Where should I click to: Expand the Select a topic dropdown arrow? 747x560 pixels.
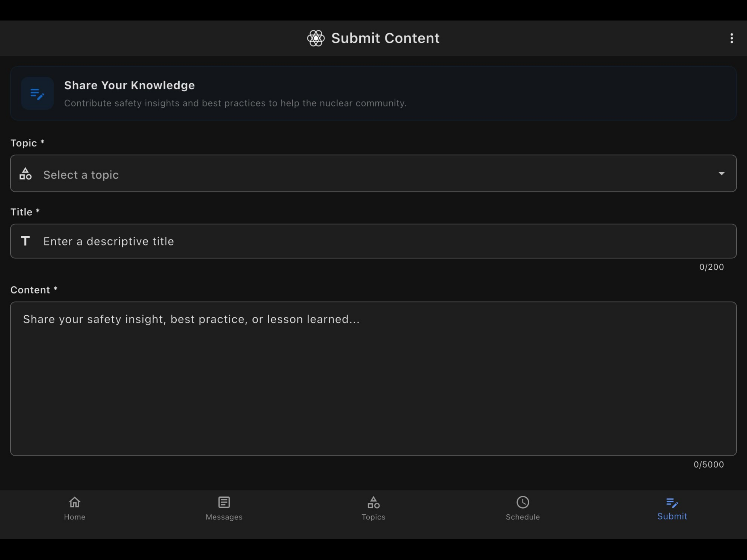pyautogui.click(x=721, y=174)
